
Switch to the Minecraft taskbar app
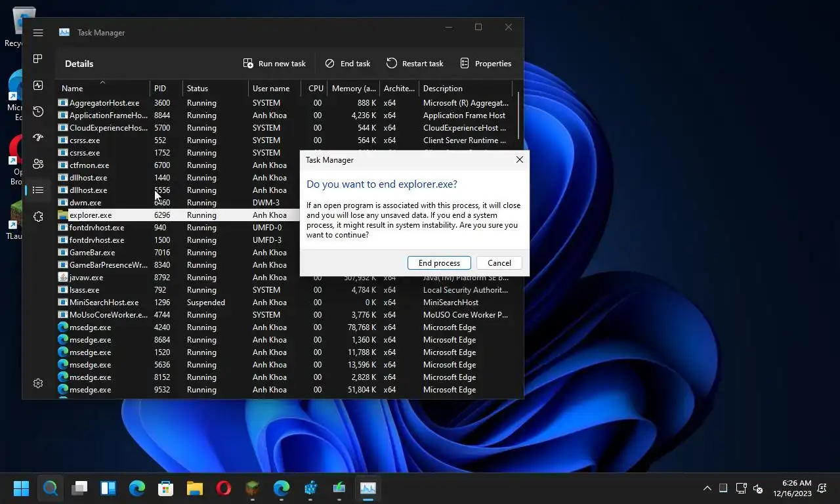(253, 488)
